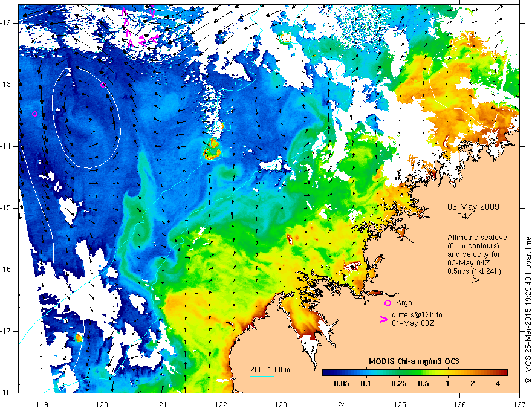Click latitude axis label "-14"
This screenshot has width=532, height=411.
(6, 146)
